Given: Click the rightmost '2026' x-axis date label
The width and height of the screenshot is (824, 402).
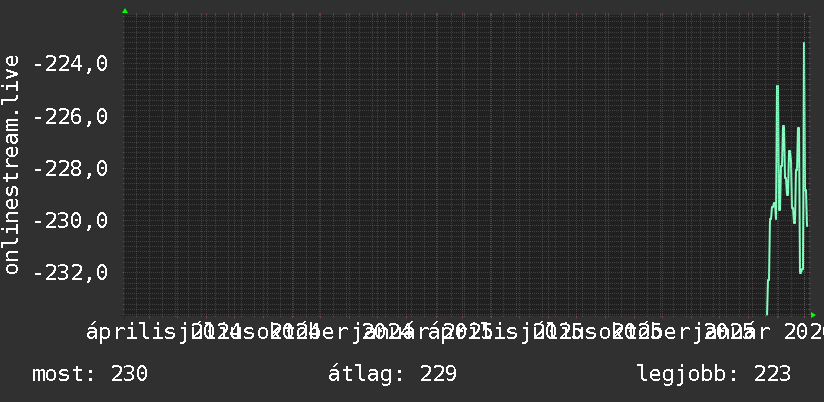Looking at the screenshot, I should (x=804, y=332).
